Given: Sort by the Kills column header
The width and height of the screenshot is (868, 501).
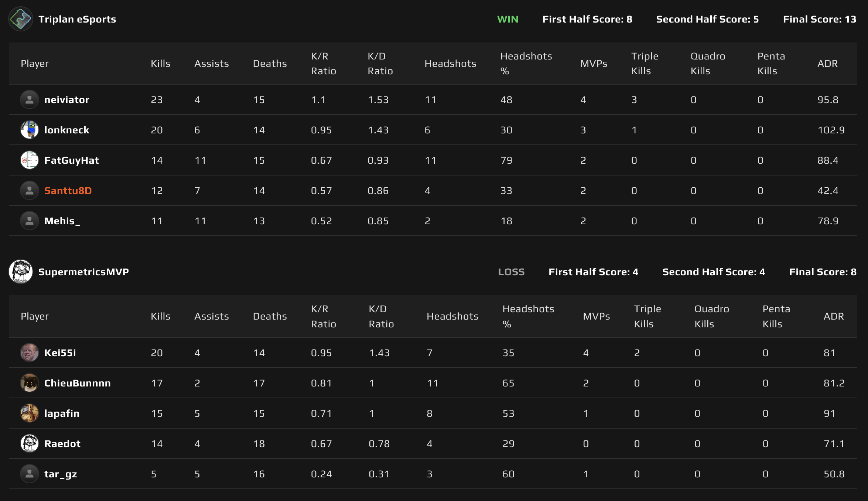Looking at the screenshot, I should point(160,63).
